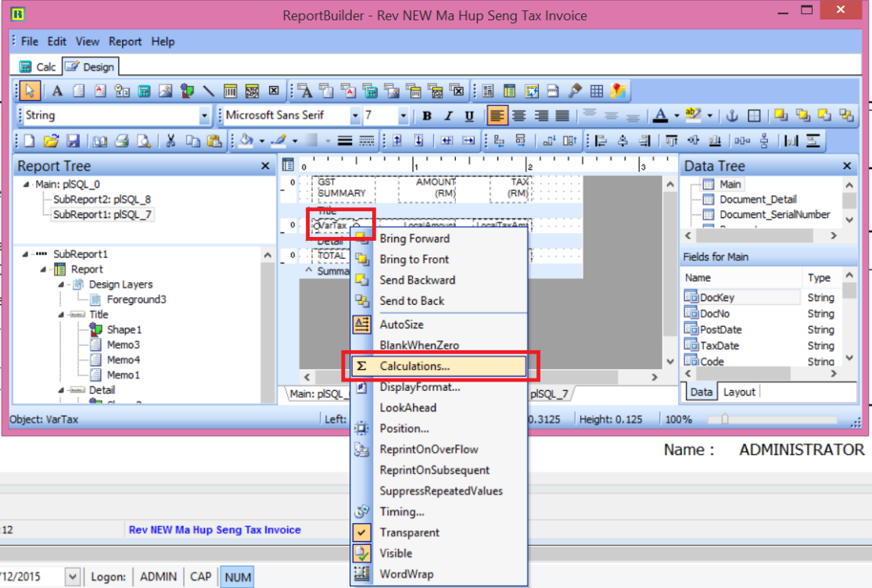Open the Report menu
The width and height of the screenshot is (872, 588).
(x=125, y=41)
